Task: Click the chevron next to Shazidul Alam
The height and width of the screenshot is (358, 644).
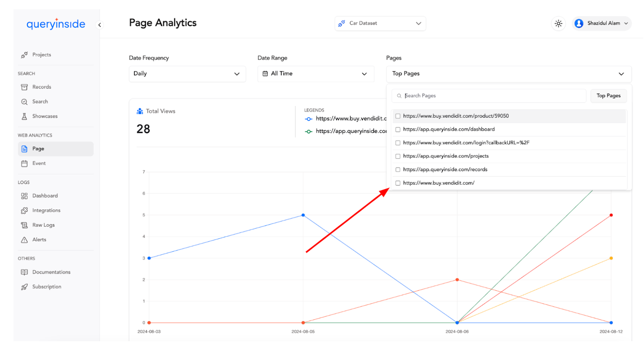Action: (626, 23)
